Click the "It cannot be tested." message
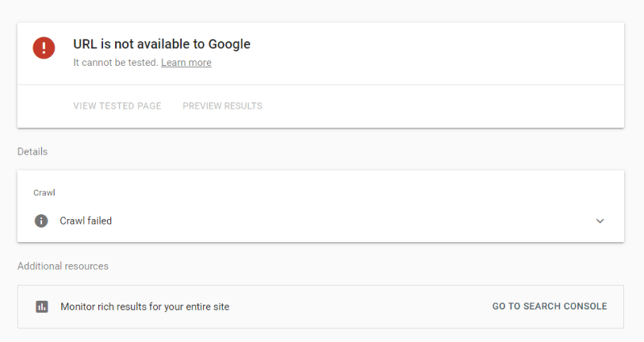 click(115, 63)
